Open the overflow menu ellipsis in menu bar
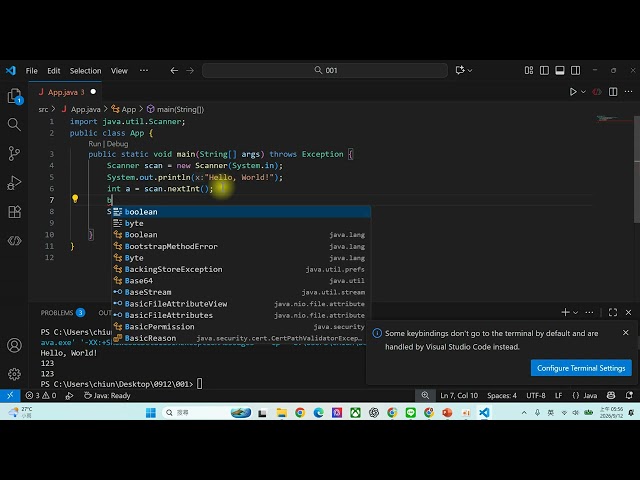The image size is (640, 480). point(144,71)
